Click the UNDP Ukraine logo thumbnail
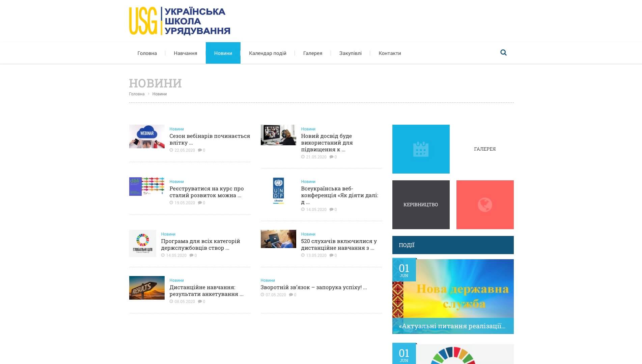This screenshot has height=364, width=642. coord(278,190)
